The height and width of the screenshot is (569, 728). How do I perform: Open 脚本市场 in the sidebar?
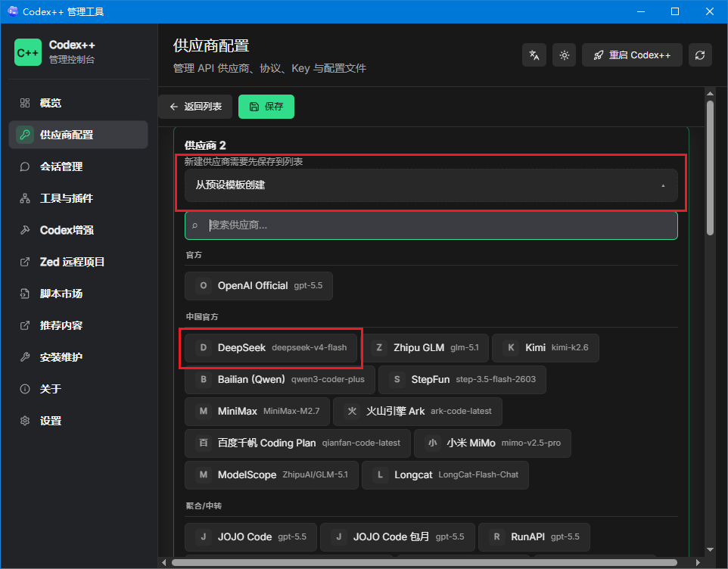78,294
